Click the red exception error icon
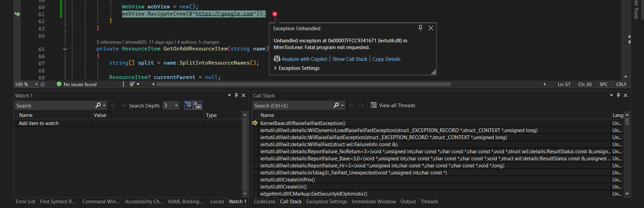644x208 pixels. [x=275, y=14]
